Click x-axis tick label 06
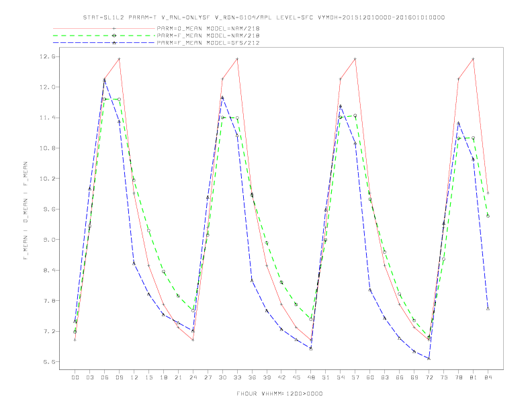 (x=105, y=377)
